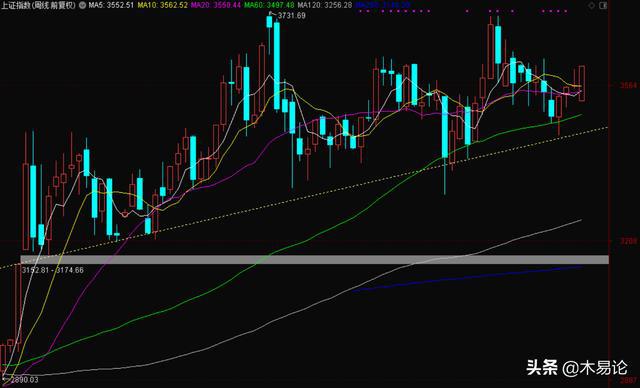Click the green MA60 label 3497.48
Viewport: 640px width, 388px height.
pos(269,6)
